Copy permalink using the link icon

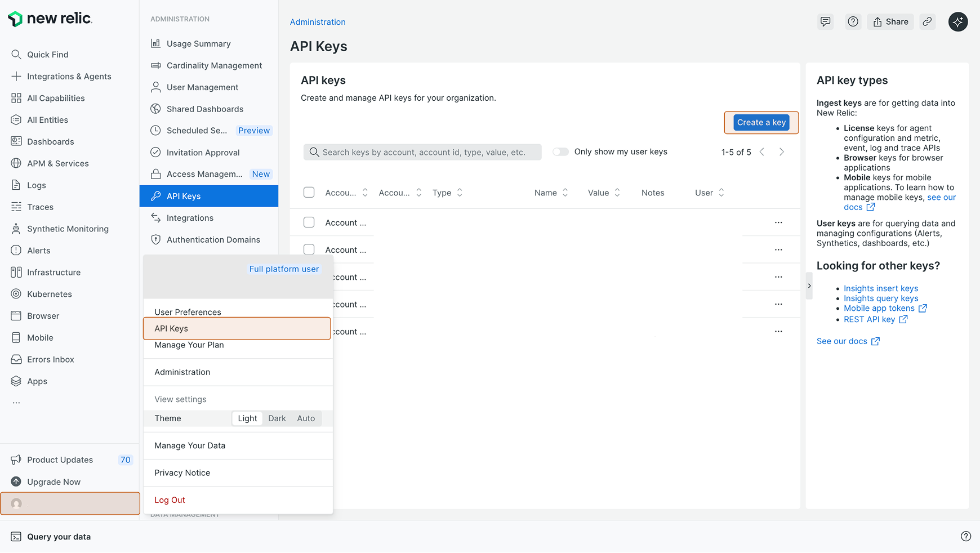pos(927,22)
